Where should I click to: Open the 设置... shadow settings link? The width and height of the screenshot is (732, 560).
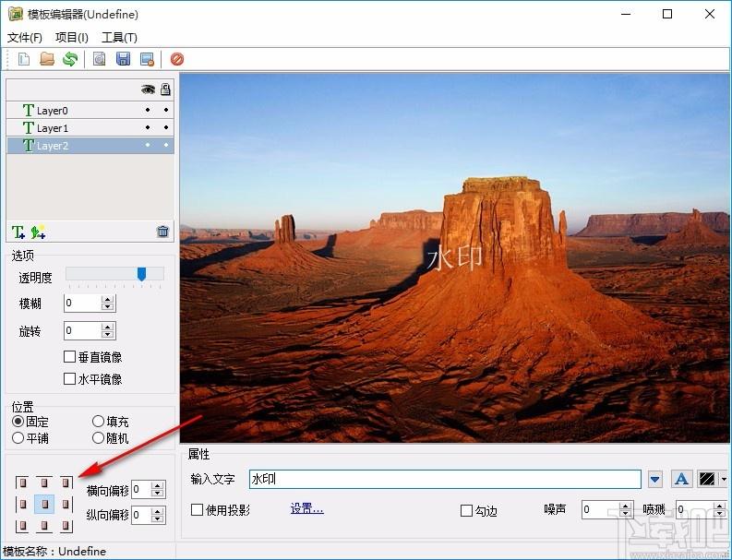[306, 508]
